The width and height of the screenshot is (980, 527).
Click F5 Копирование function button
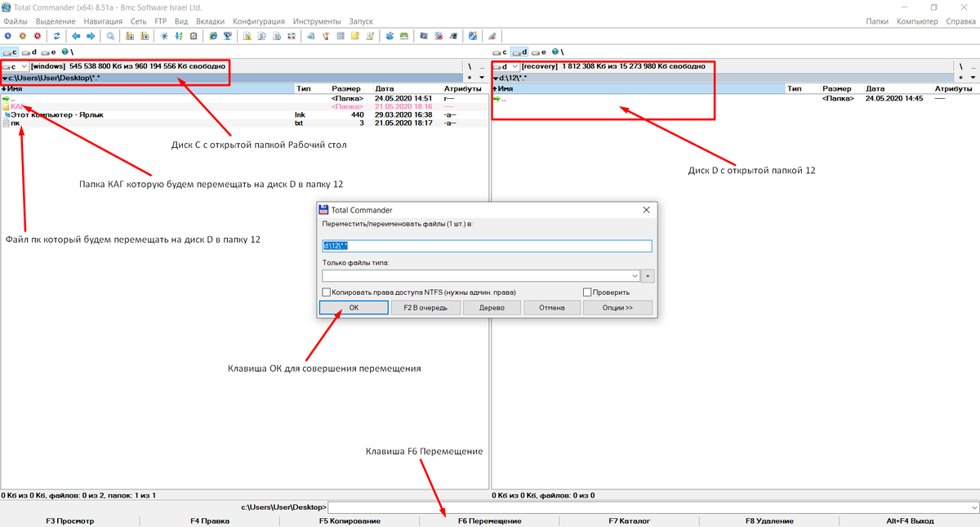350,520
